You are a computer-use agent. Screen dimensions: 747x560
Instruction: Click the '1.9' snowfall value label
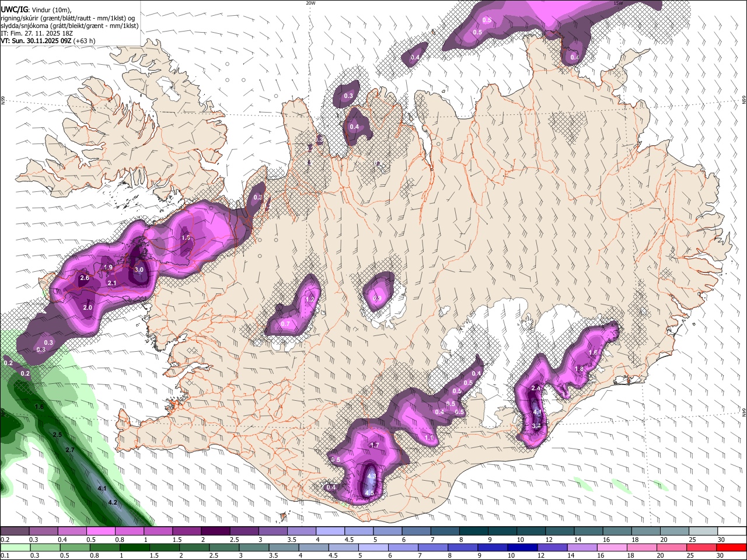[x=108, y=267]
